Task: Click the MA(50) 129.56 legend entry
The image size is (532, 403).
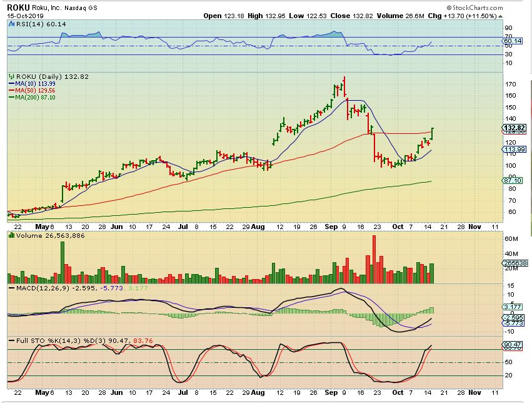Action: pyautogui.click(x=31, y=90)
